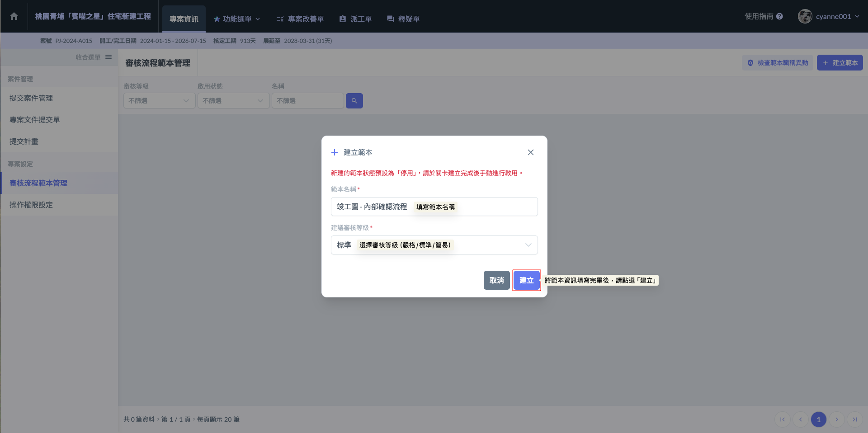Collapse the sidebar with 收合選單 icon
868x433 pixels.
[x=108, y=57]
